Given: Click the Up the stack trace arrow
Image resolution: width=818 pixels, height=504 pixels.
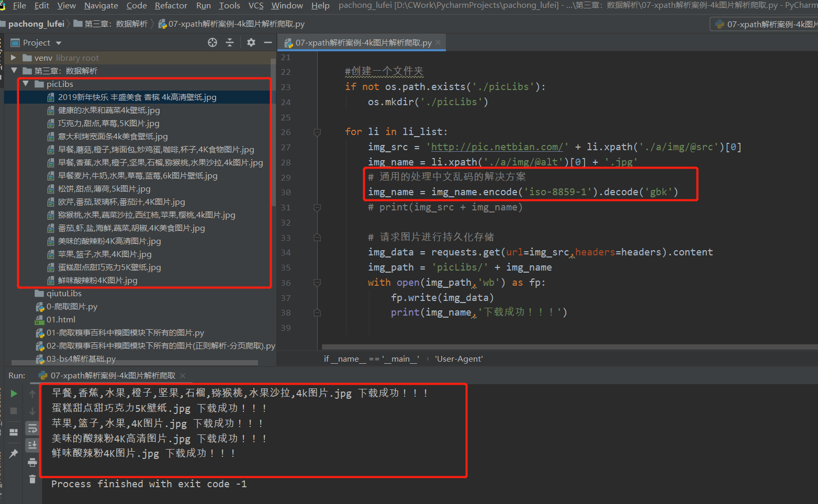Looking at the screenshot, I should click(x=32, y=394).
